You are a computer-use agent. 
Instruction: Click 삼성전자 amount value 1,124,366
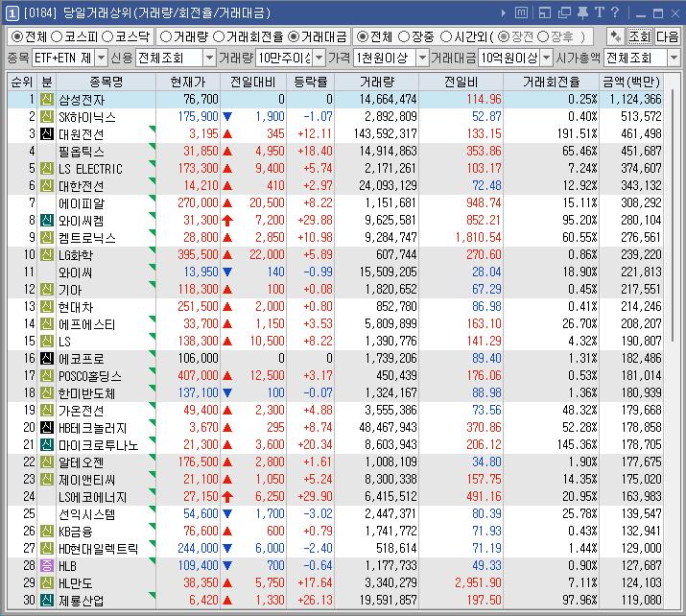636,100
